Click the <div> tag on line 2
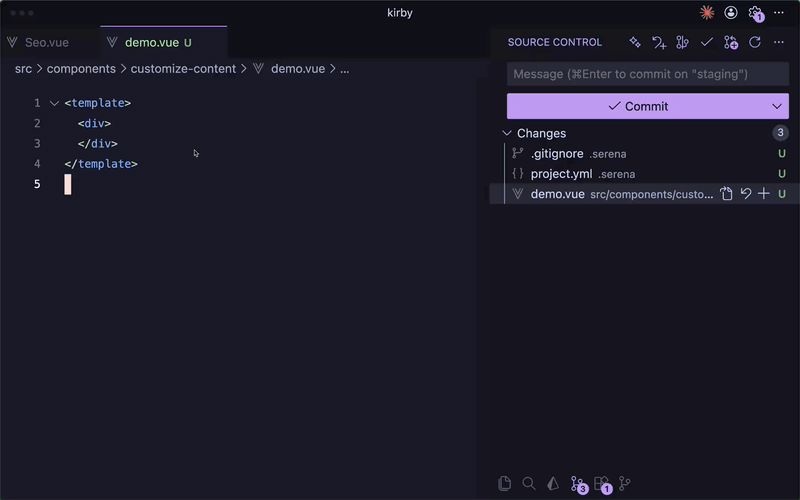800x500 pixels. tap(94, 123)
